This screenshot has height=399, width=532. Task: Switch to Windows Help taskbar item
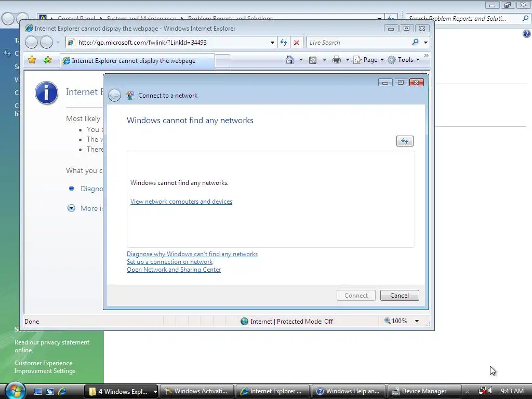pyautogui.click(x=348, y=391)
